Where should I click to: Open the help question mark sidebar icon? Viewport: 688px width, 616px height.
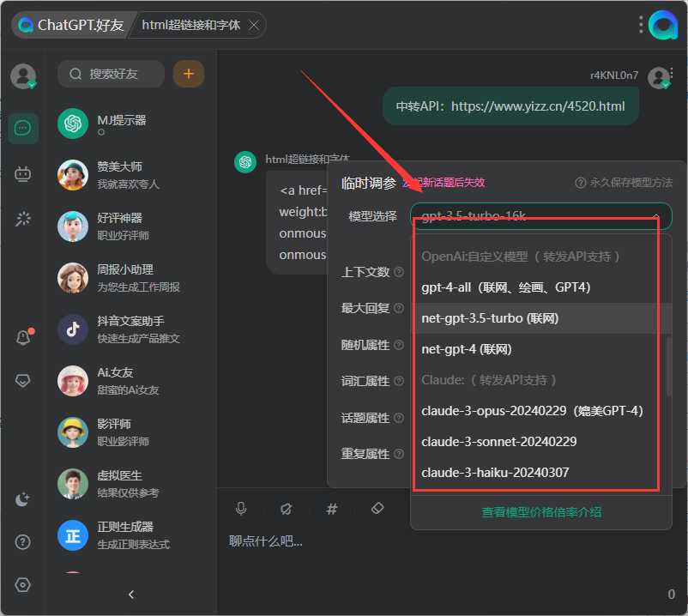pos(23,542)
